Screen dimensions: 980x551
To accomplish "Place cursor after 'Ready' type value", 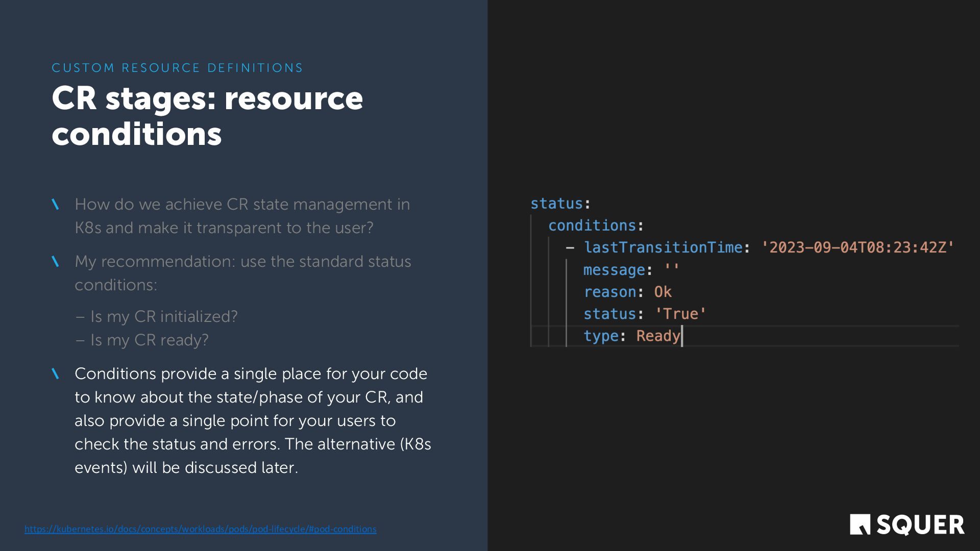I will pyautogui.click(x=681, y=336).
